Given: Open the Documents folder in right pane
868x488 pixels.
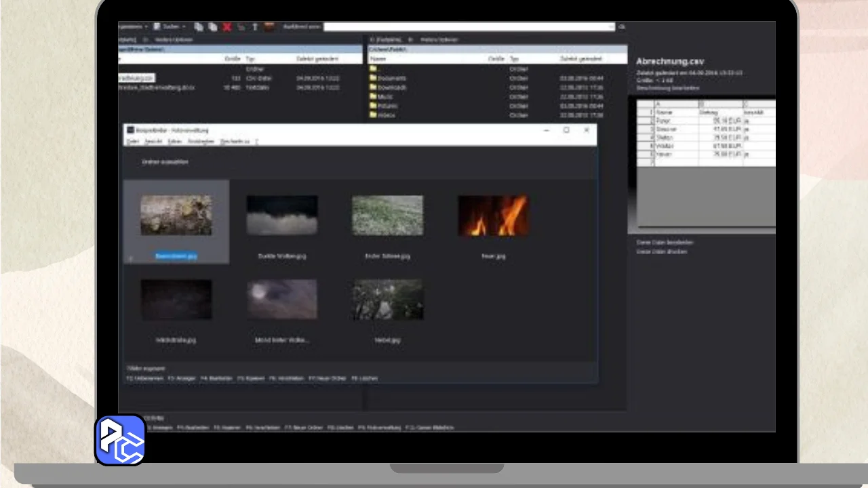Looking at the screenshot, I should 392,79.
